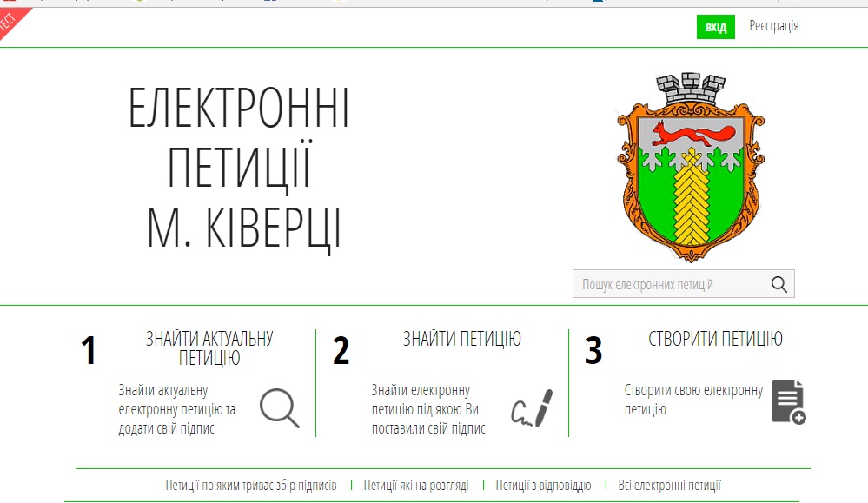Show Петиції з відповіддю tab
868x503 pixels.
point(543,486)
